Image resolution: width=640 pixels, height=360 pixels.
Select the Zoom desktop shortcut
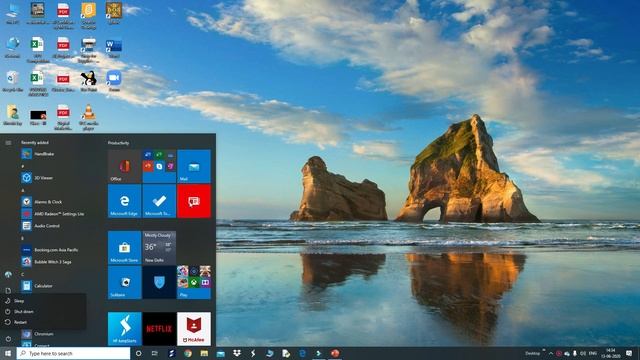(114, 80)
